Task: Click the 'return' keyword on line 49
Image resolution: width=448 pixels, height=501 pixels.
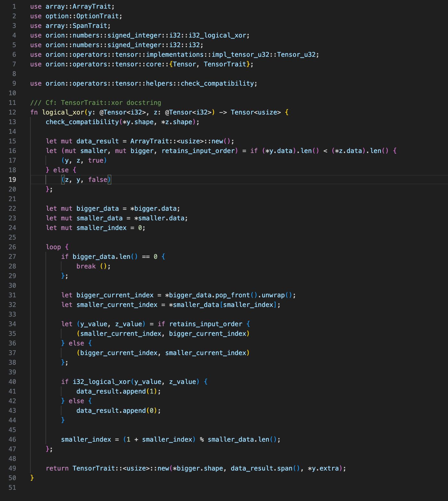Action: [57, 468]
